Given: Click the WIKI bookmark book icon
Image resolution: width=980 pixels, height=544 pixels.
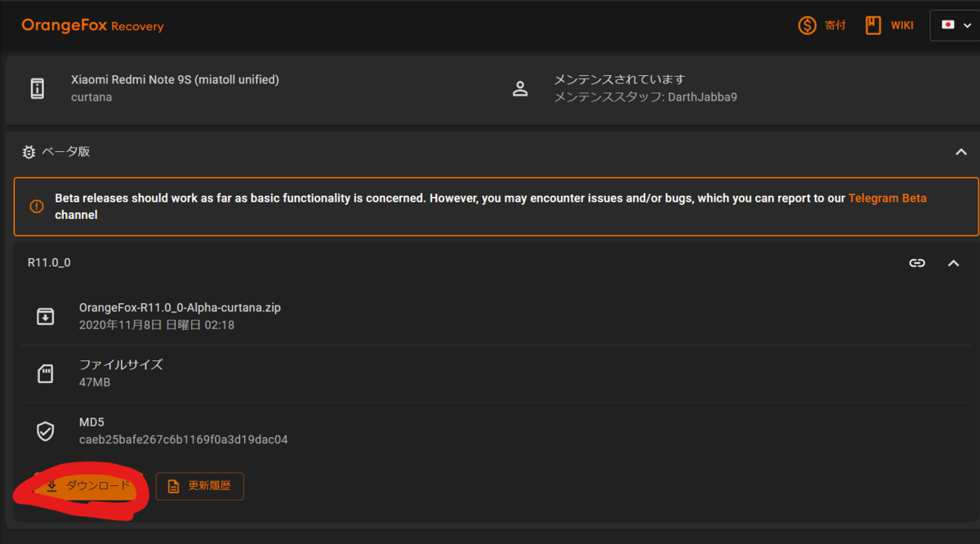Looking at the screenshot, I should [874, 25].
